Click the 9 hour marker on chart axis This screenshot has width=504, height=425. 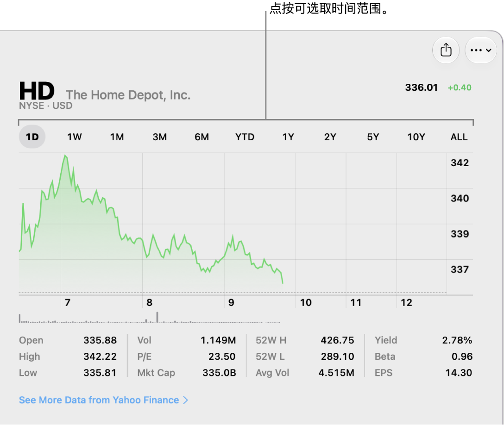point(231,302)
